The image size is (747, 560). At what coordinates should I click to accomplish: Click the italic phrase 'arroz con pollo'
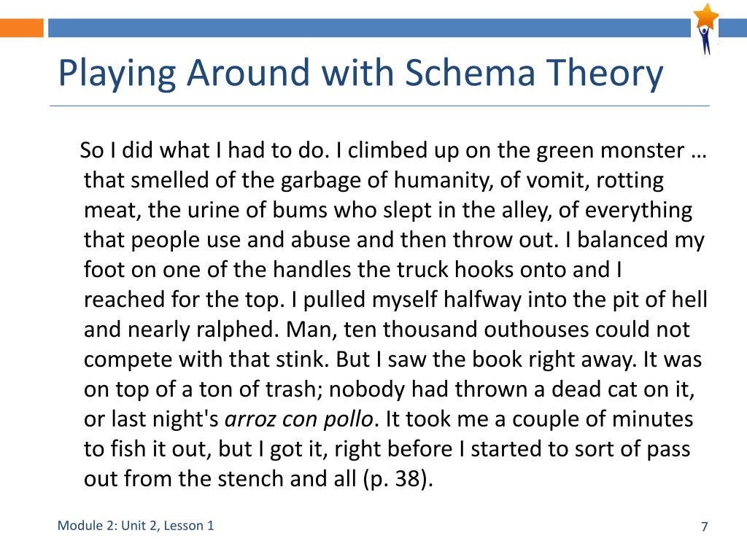click(x=298, y=419)
